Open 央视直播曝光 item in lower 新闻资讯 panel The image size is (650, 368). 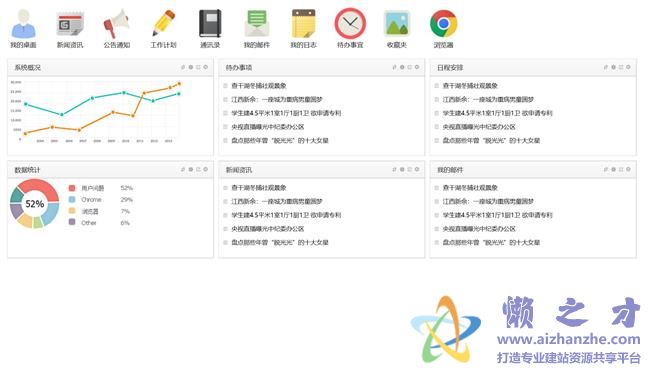pyautogui.click(x=267, y=229)
